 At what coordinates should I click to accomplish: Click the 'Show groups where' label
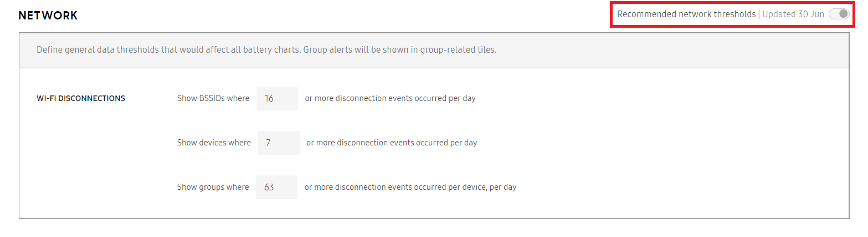coord(213,187)
